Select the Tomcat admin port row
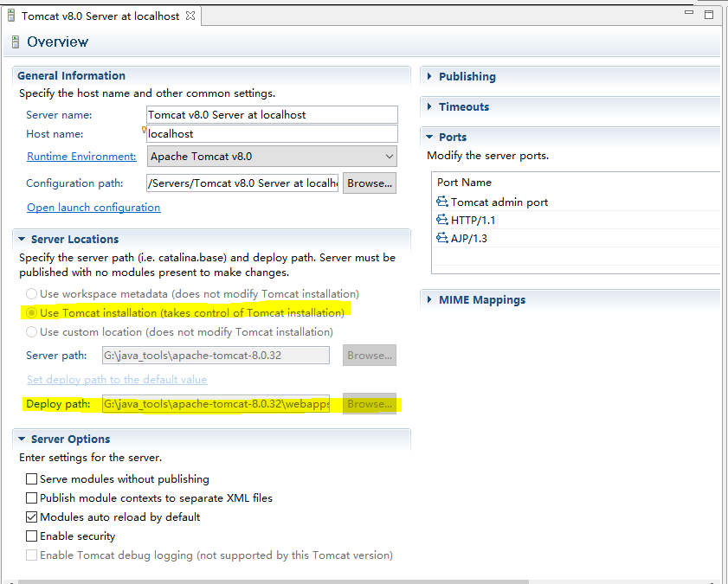 point(576,202)
